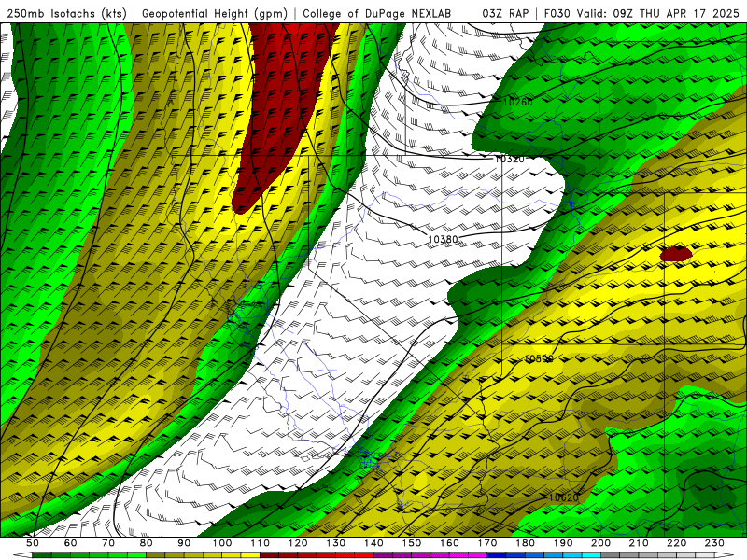Screen dimensions: 747x560
Task: Click the 150 value on the color scale
Action: click(412, 543)
